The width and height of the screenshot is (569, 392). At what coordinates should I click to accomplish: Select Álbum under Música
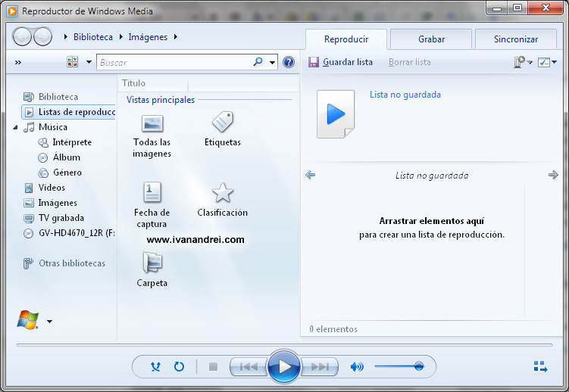59,157
